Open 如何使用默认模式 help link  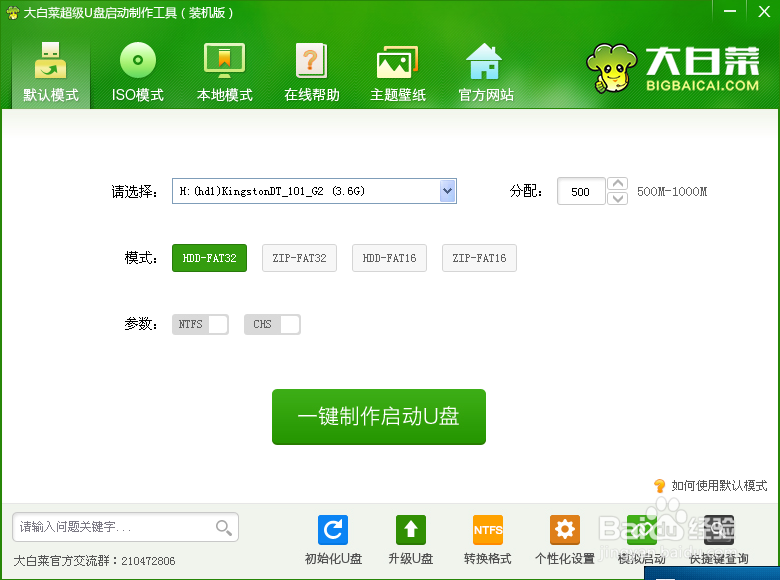coord(719,485)
